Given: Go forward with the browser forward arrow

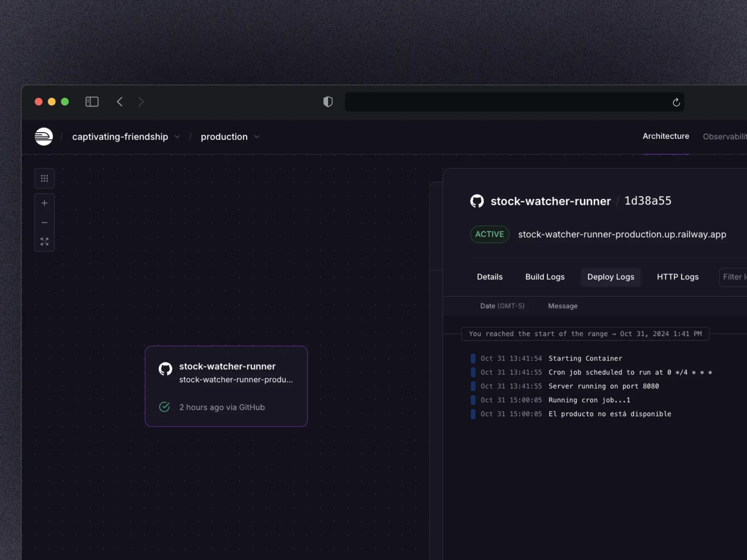Looking at the screenshot, I should (x=141, y=102).
